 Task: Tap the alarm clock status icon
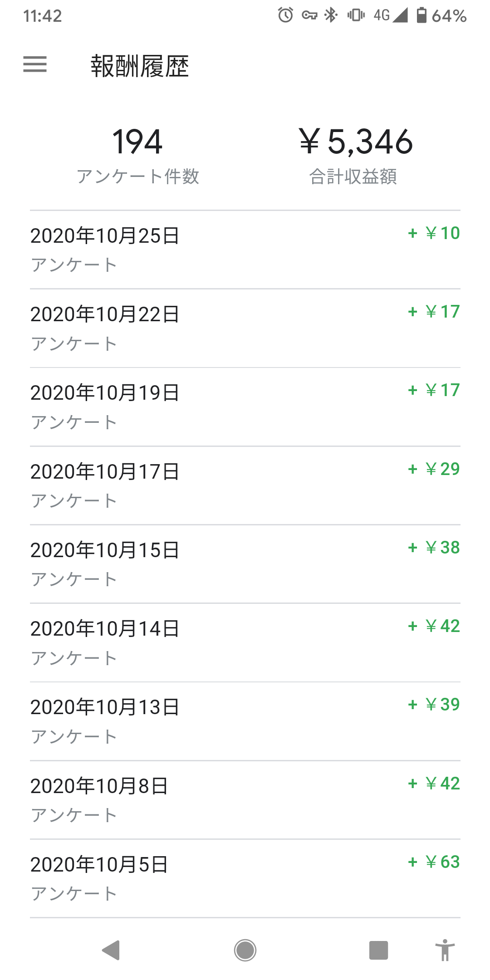286,15
